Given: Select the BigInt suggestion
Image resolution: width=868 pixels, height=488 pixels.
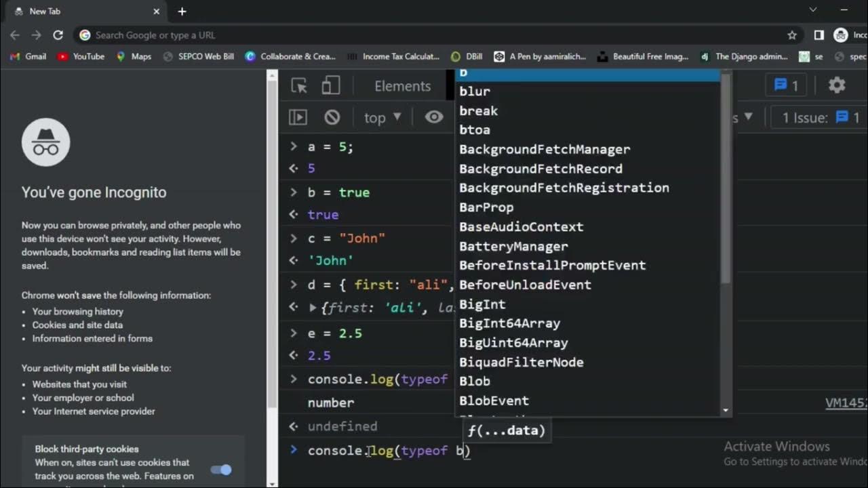Looking at the screenshot, I should [x=587, y=304].
